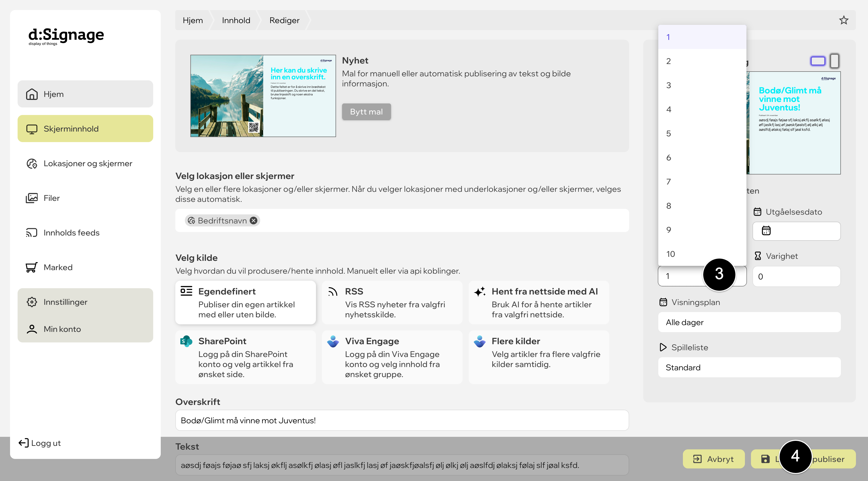Open the Spilleliste Standard dropdown
The width and height of the screenshot is (868, 481).
[x=749, y=368]
